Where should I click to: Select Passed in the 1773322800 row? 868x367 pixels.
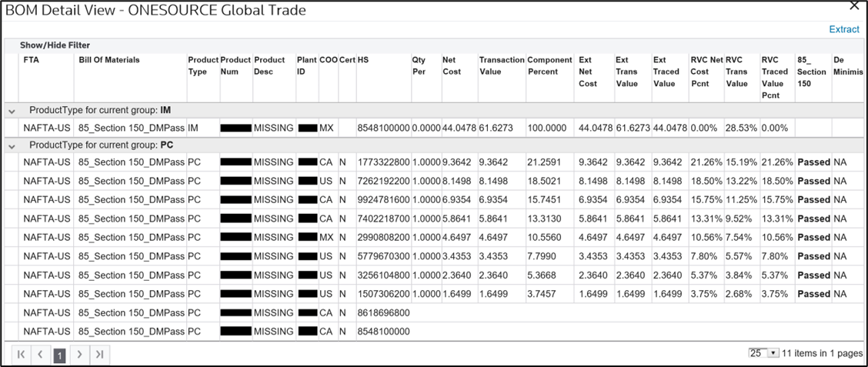click(814, 162)
